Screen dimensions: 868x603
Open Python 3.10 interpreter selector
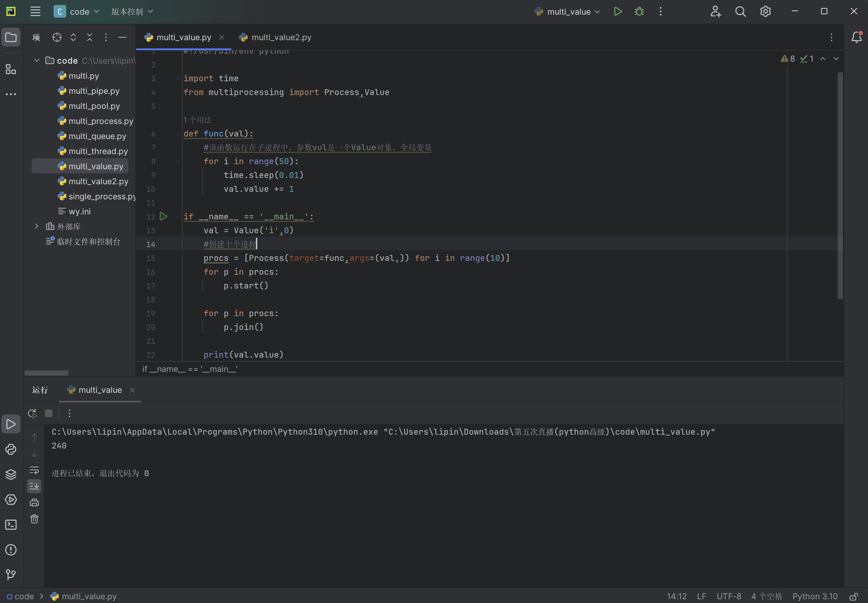[x=815, y=596]
